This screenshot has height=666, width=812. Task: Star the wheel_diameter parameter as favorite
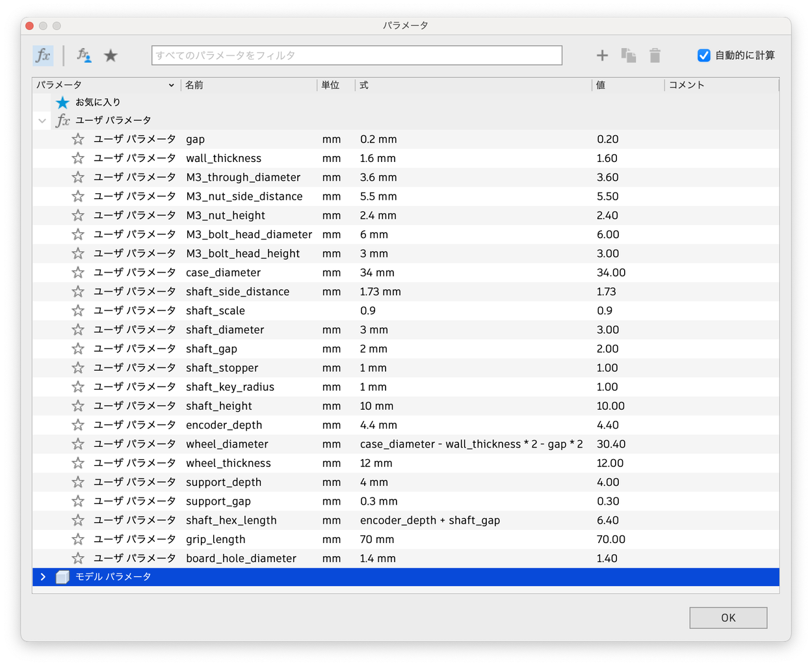[78, 444]
